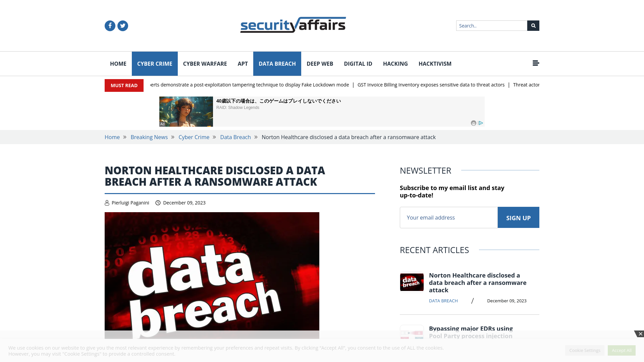The image size is (644, 362).
Task: Click the ad info icon bottom right
Action: pos(481,123)
